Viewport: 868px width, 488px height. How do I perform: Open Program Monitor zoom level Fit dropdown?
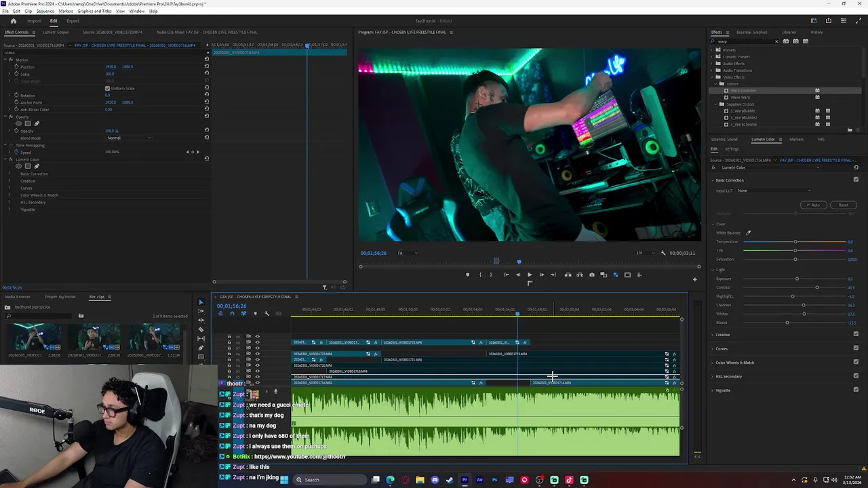[407, 253]
